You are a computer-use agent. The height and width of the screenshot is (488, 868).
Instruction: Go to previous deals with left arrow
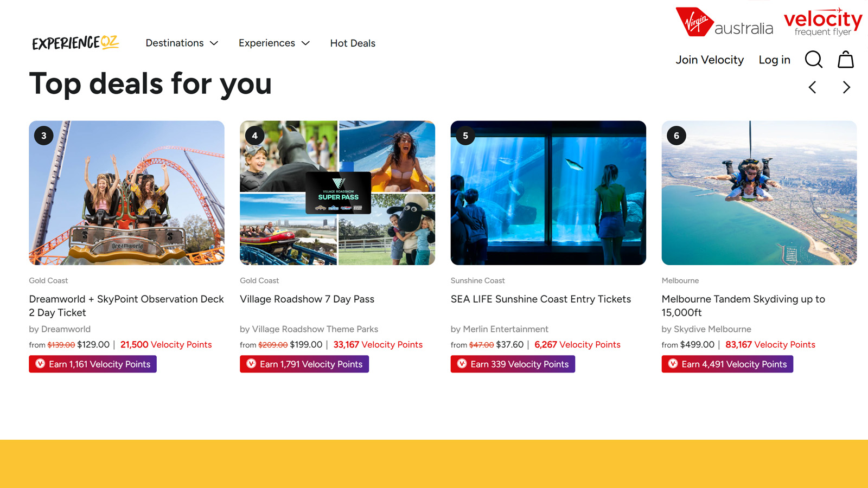pyautogui.click(x=812, y=87)
